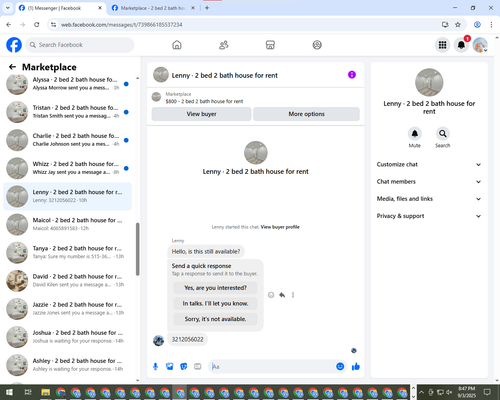Expand Media, files and links section
The width and height of the screenshot is (500, 400).
[429, 199]
